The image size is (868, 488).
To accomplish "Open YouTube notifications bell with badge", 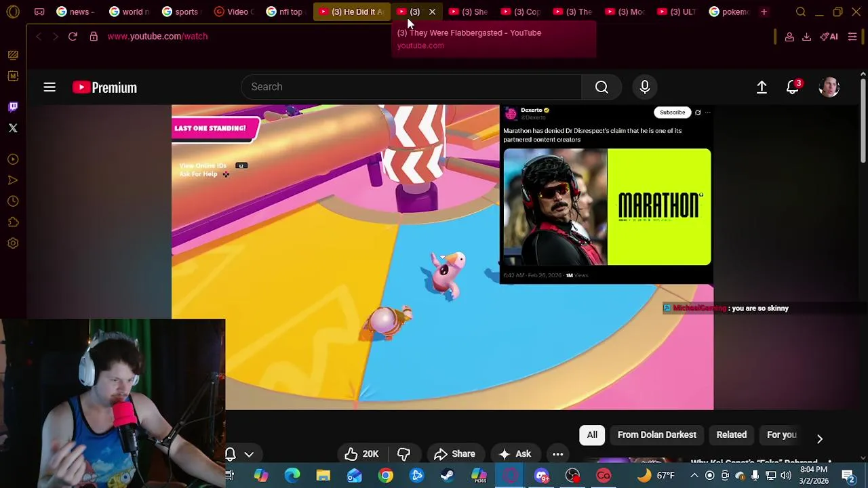I will tap(793, 87).
